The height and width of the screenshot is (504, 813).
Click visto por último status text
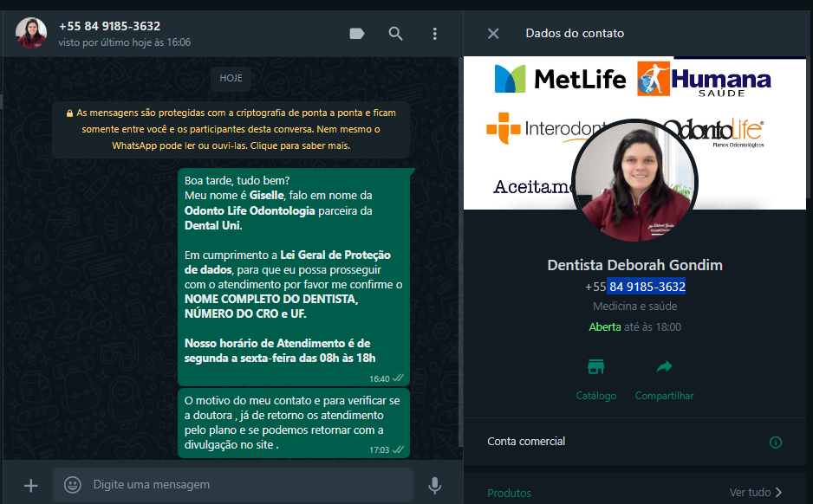coord(125,42)
